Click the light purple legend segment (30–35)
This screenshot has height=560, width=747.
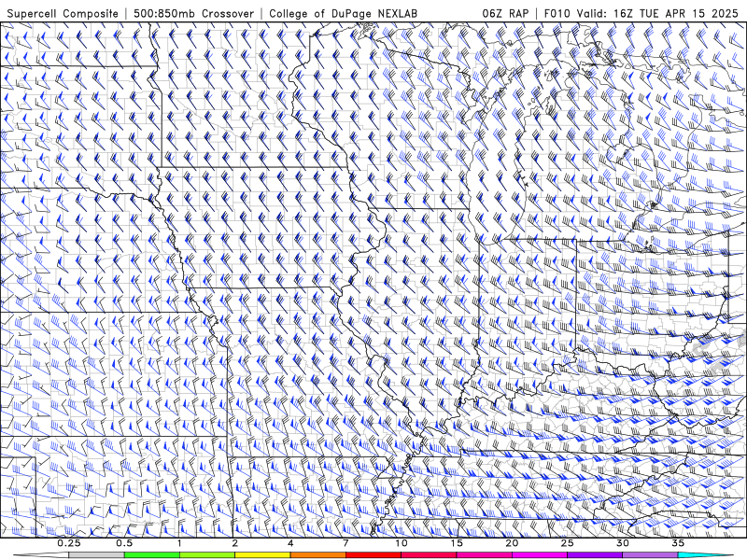[650, 555]
